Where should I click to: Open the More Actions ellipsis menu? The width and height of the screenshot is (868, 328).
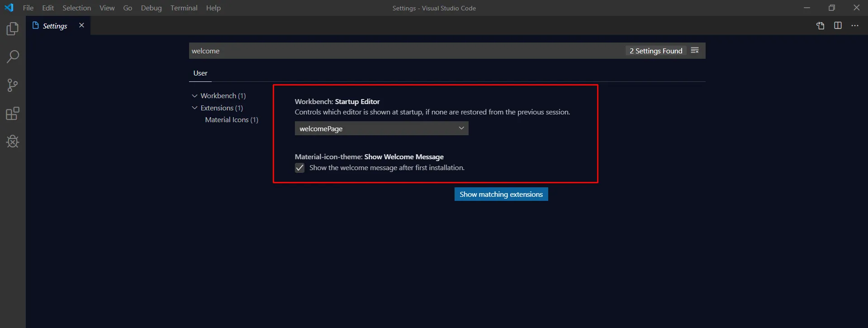855,25
